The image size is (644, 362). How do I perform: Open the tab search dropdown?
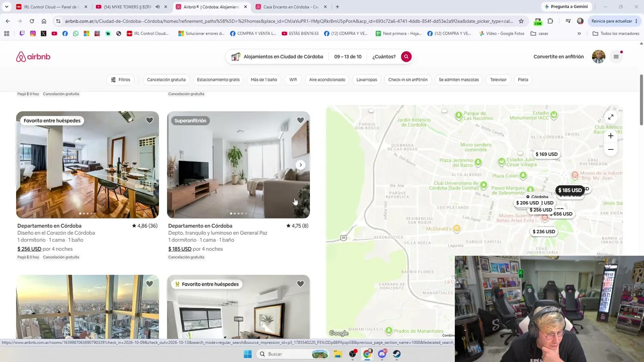(x=7, y=7)
